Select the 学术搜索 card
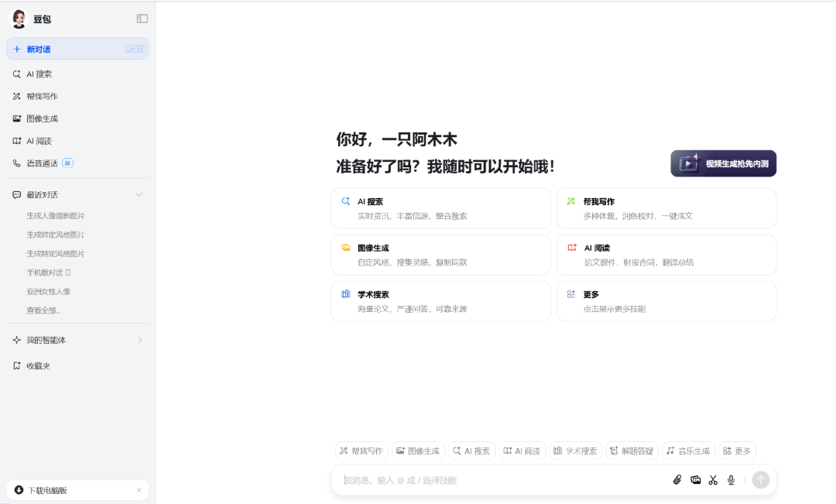This screenshot has width=836, height=504. (x=440, y=301)
